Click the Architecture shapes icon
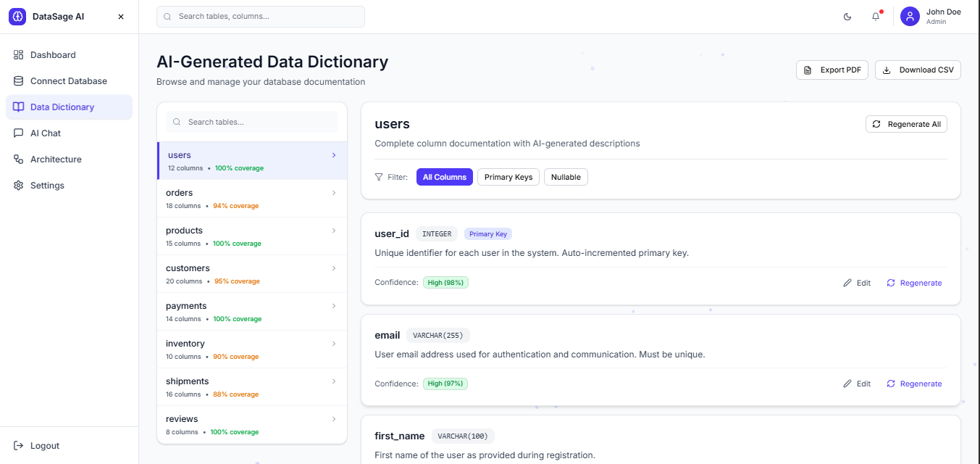The width and height of the screenshot is (980, 464). tap(18, 159)
